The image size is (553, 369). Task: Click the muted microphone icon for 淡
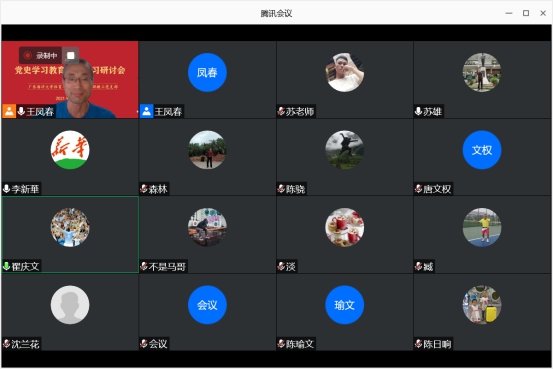(281, 266)
